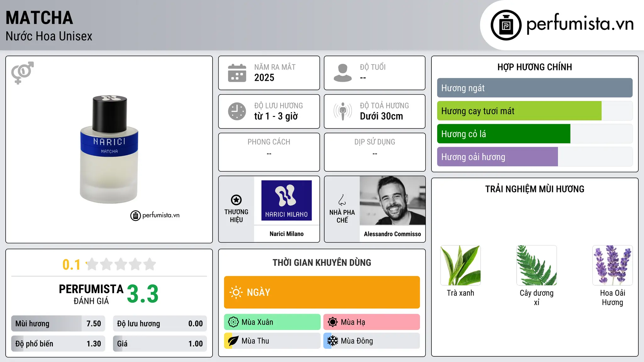Click the THƯƠNG HIỆU label
Viewport: 644px width, 362px height.
click(236, 216)
